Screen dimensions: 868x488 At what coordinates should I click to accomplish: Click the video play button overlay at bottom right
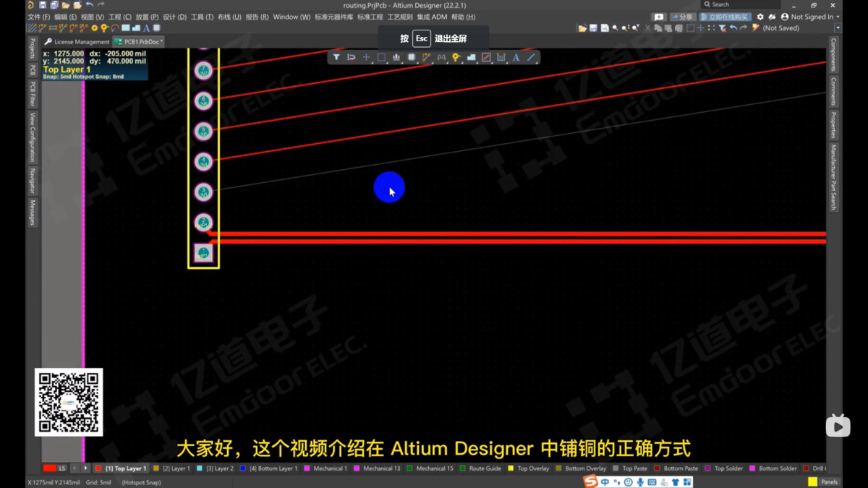838,426
